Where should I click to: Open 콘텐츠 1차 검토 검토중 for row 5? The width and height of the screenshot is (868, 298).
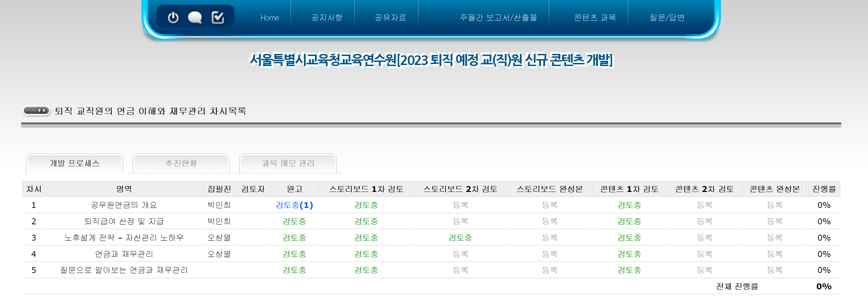pos(629,270)
